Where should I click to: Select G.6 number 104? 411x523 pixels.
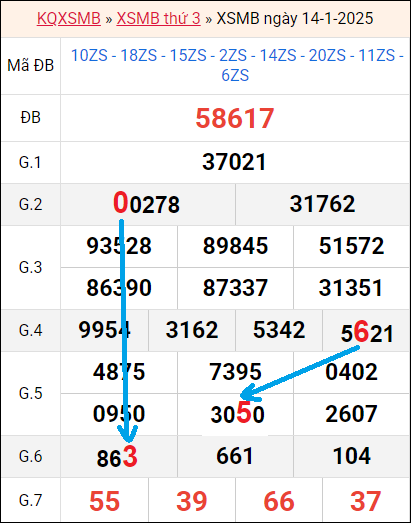point(352,456)
